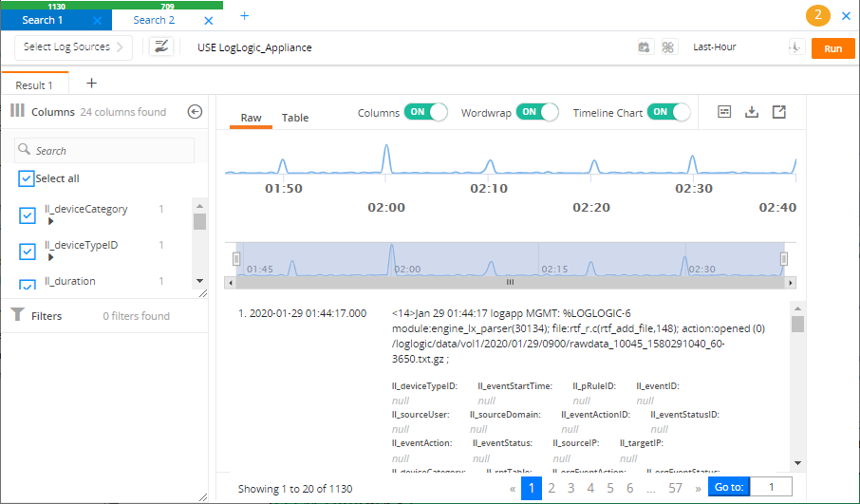The width and height of the screenshot is (860, 504).
Task: Click the chart icon left of Run
Action: [795, 47]
